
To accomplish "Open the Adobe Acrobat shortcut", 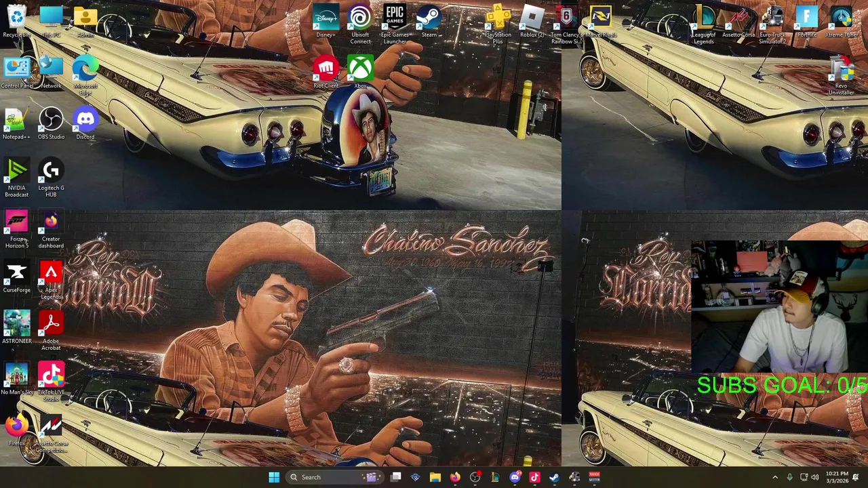I will click(51, 332).
